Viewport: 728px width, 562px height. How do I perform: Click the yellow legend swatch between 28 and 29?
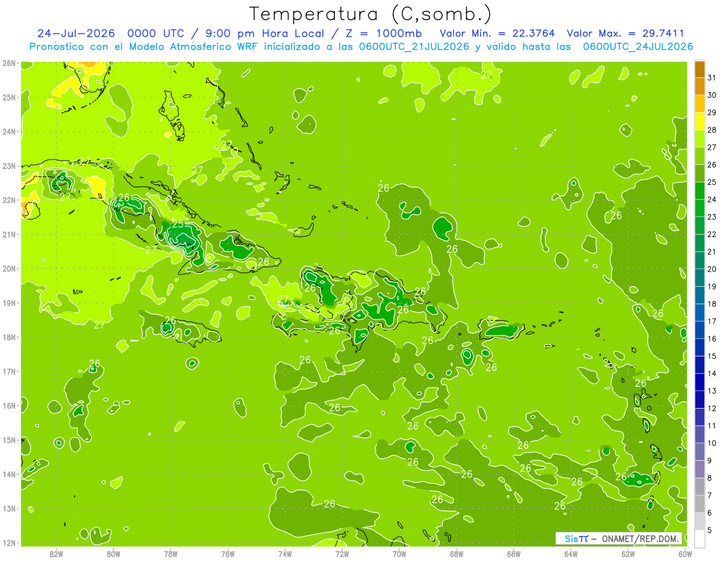point(699,121)
